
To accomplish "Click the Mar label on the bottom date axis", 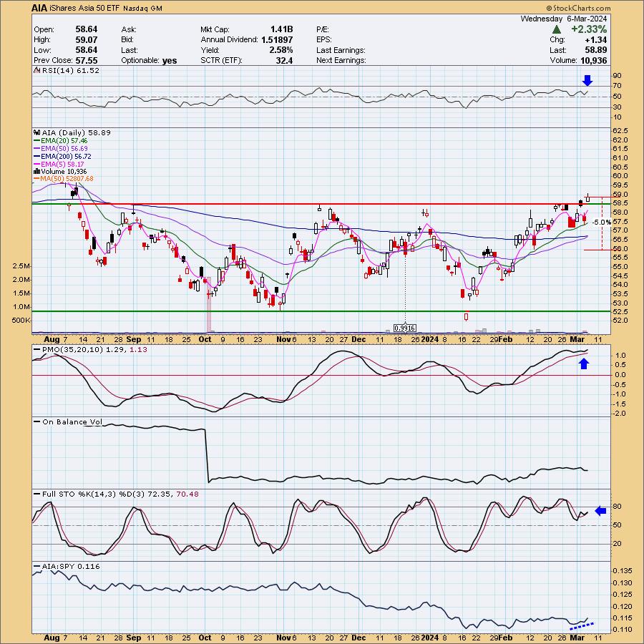I will [577, 638].
